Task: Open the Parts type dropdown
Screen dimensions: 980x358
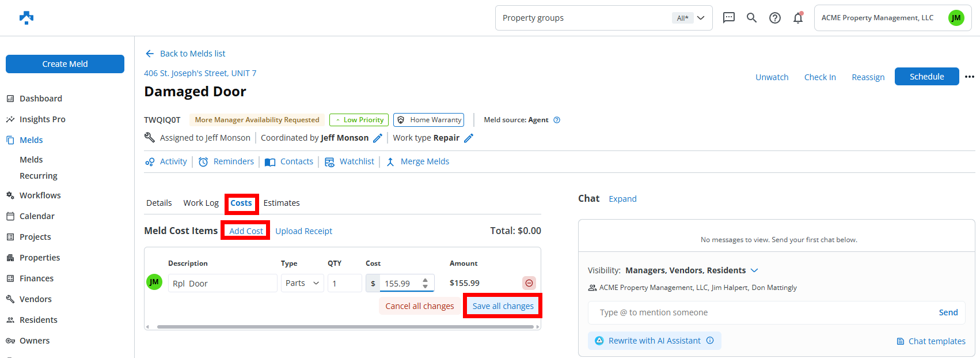Action: [302, 283]
